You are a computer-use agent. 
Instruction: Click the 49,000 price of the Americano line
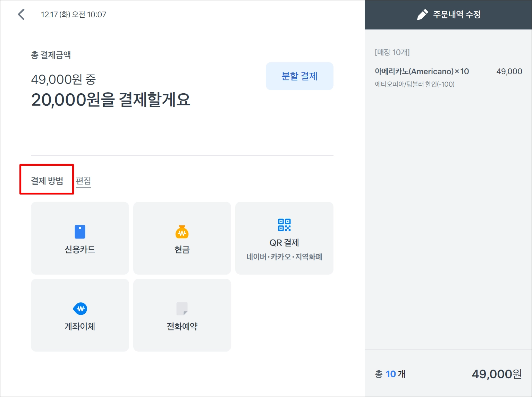(x=509, y=71)
